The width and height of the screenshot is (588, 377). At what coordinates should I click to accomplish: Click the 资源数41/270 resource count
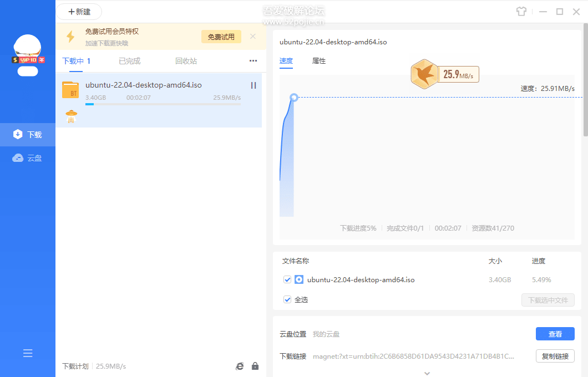493,228
